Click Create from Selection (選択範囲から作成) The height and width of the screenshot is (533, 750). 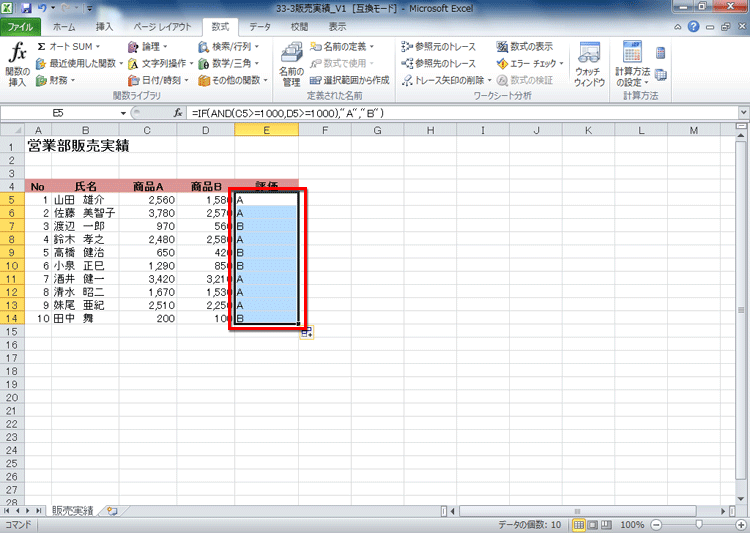pos(350,80)
